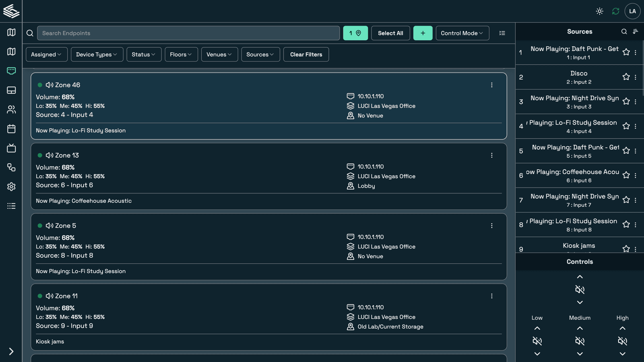
Task: Click the Search Endpoints input field
Action: click(x=188, y=33)
